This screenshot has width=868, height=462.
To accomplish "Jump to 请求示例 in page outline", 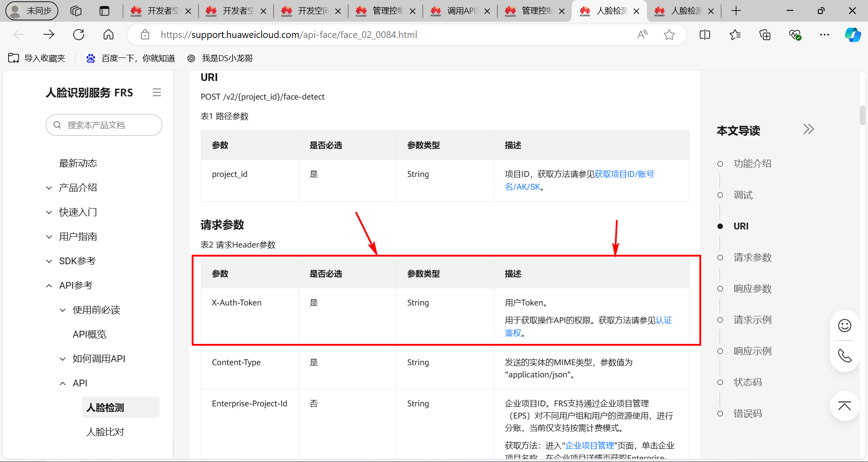I will click(752, 320).
